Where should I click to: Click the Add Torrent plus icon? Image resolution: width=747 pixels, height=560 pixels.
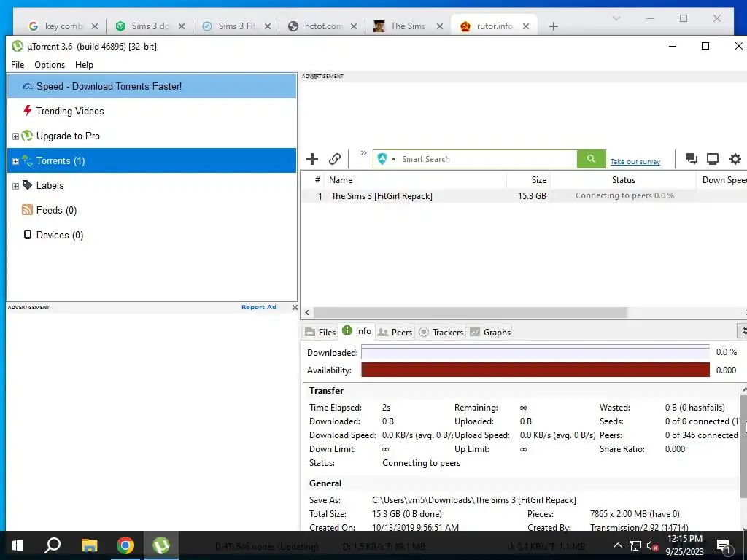[x=312, y=159]
